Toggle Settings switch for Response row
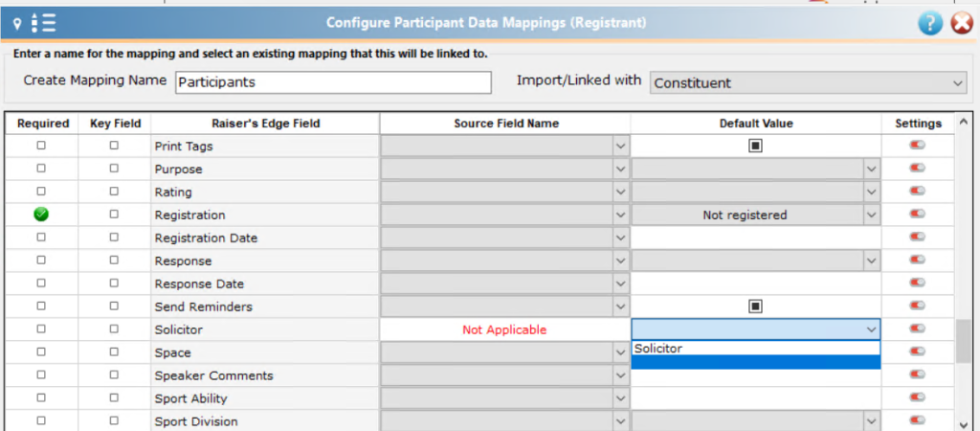The width and height of the screenshot is (980, 431). 918,260
